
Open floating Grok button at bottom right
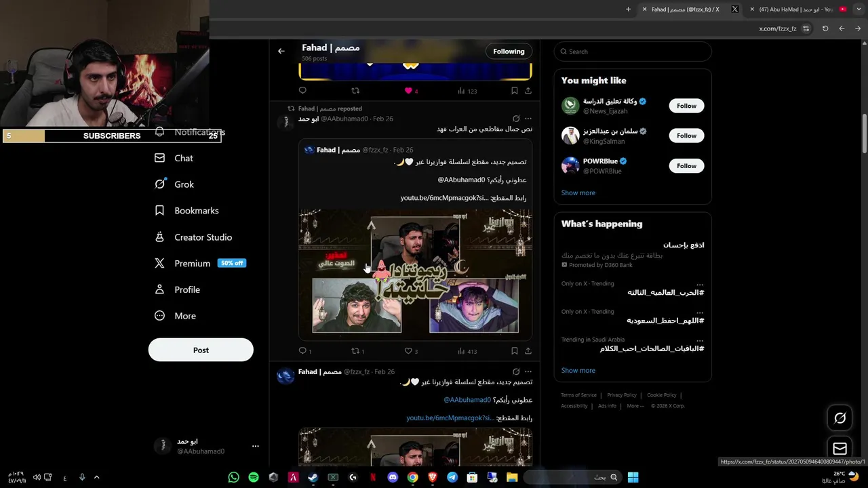840,418
